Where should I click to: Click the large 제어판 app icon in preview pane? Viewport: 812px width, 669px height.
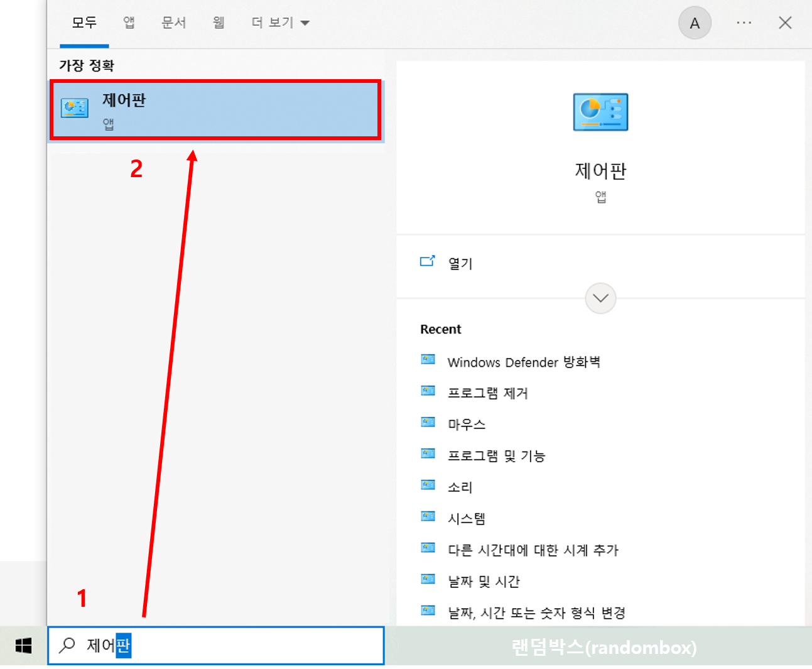(600, 112)
